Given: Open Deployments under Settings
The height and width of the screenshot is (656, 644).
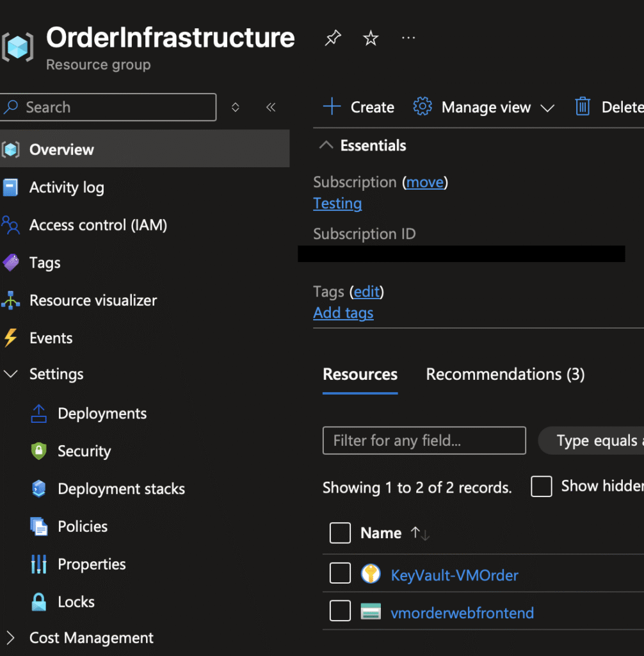Looking at the screenshot, I should [x=102, y=413].
